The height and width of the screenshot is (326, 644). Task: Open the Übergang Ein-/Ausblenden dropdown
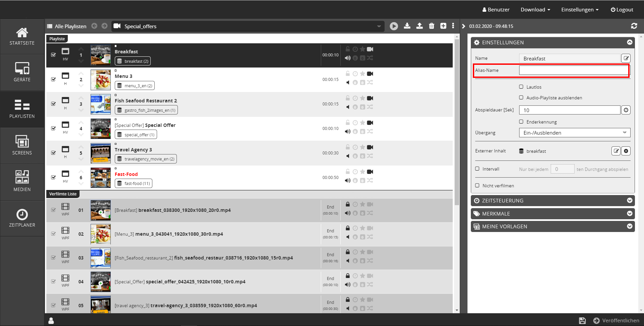coord(574,133)
